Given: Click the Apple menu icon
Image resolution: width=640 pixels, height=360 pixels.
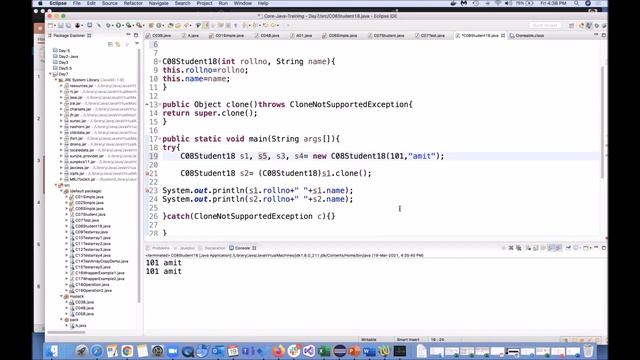Looking at the screenshot, I should point(40,3).
